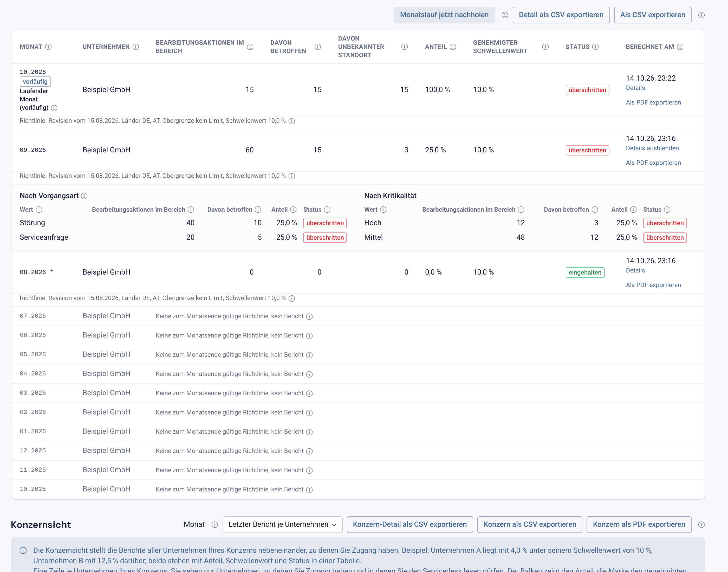Click info icon beside Davon unbekannter Standort header
Viewport: 728px width, 572px height.
click(x=405, y=47)
